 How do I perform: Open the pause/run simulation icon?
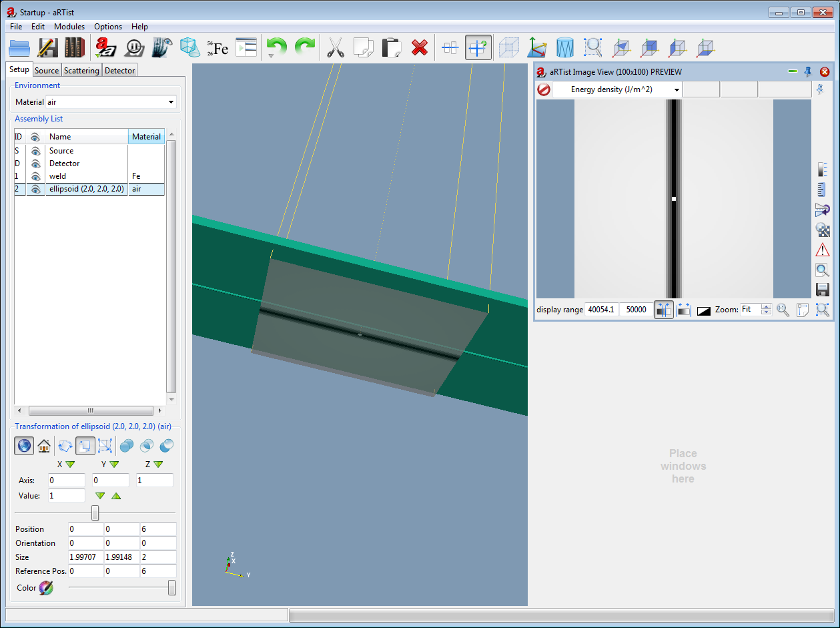tap(134, 48)
